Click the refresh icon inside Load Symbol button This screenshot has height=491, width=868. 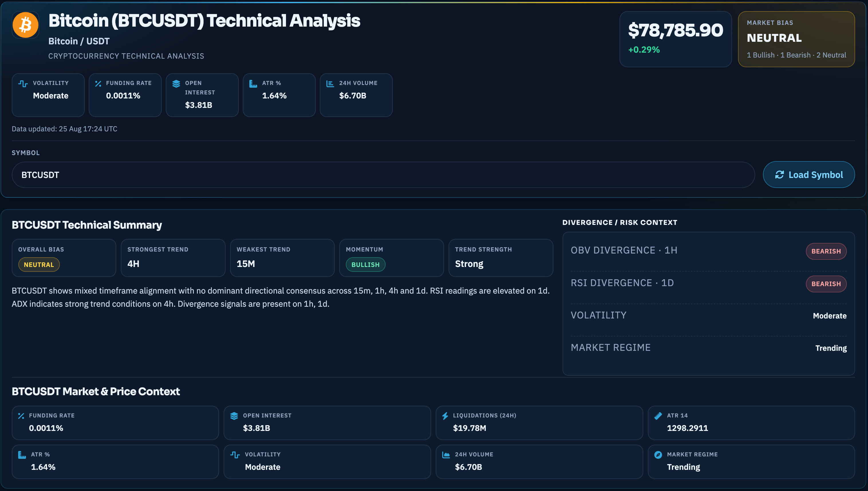click(779, 175)
